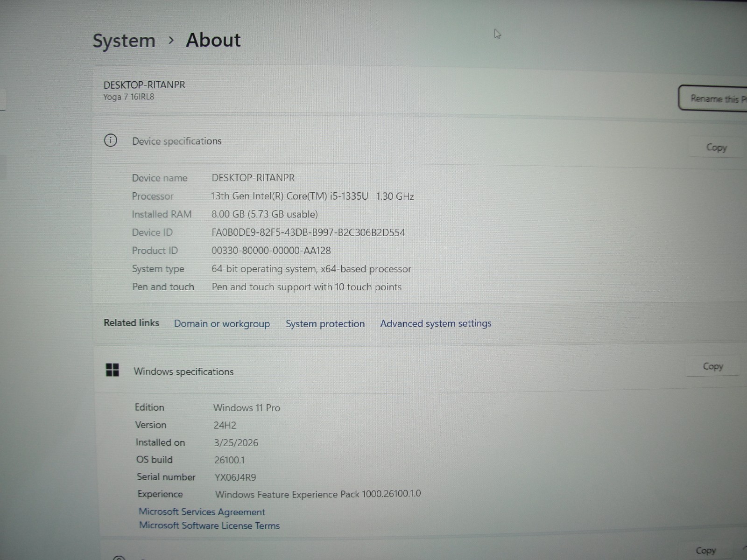
Task: Select Installed on date 3/25/2026
Action: [236, 443]
